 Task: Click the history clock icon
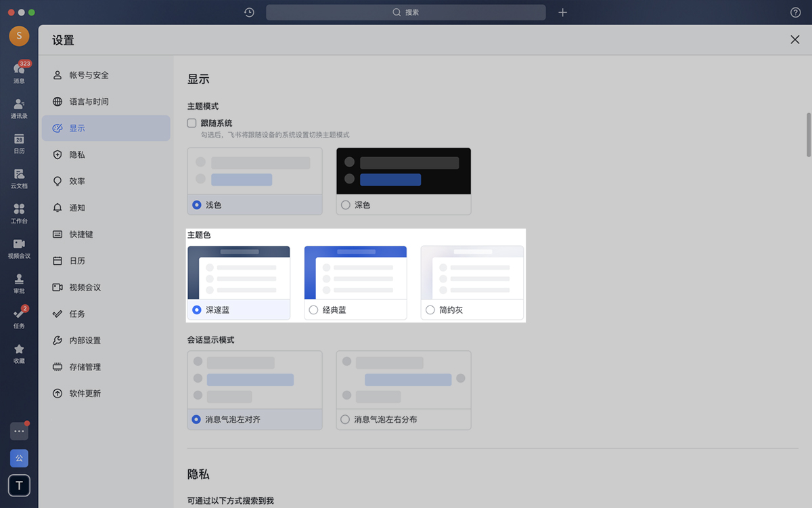click(x=249, y=12)
